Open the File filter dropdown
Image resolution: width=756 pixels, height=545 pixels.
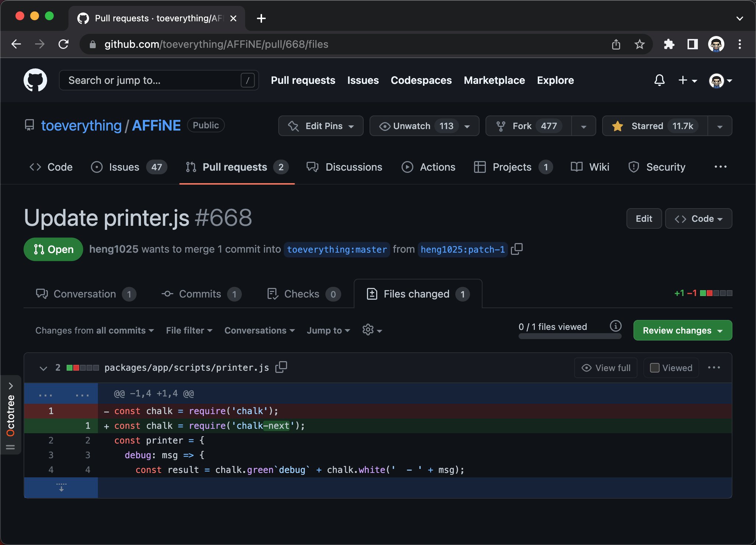(189, 330)
